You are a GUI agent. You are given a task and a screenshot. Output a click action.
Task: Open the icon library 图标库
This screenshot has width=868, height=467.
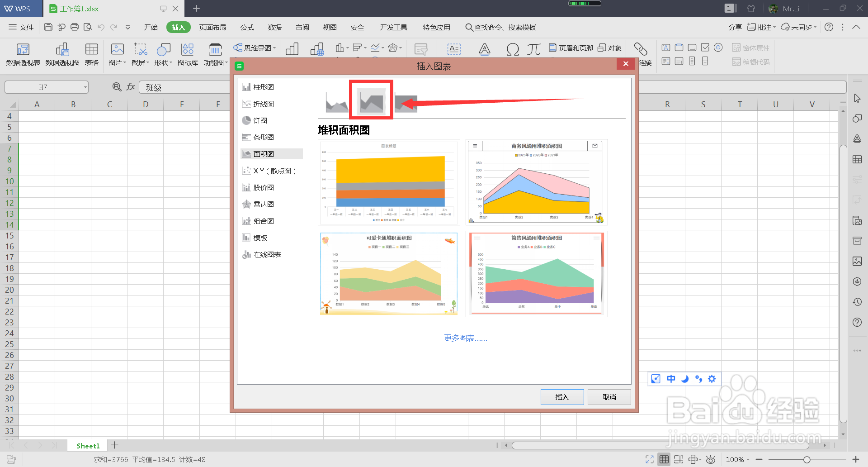(x=188, y=49)
